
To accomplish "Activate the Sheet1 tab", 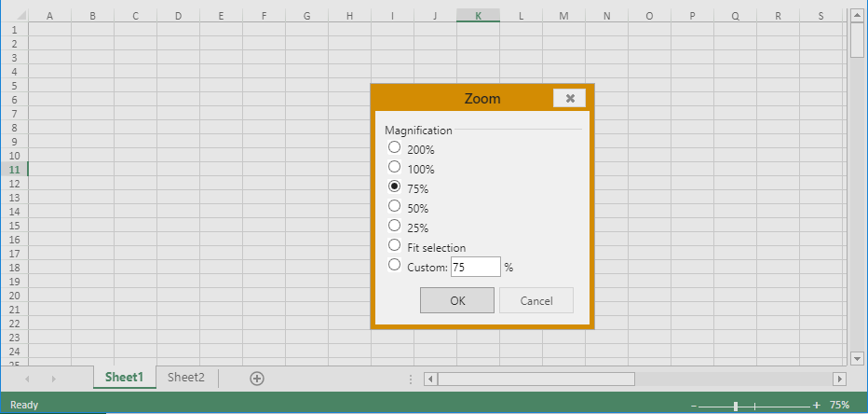I will [125, 378].
